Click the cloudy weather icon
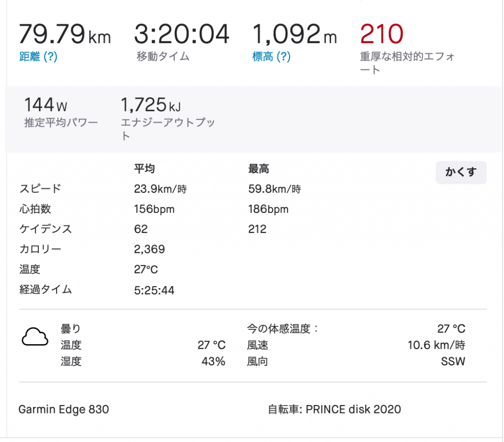 click(35, 337)
